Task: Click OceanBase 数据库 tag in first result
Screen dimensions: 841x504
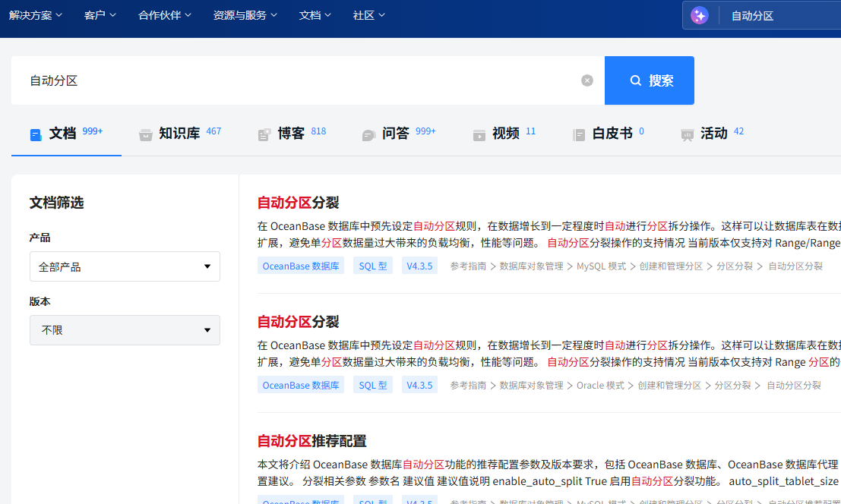Action: click(x=300, y=266)
